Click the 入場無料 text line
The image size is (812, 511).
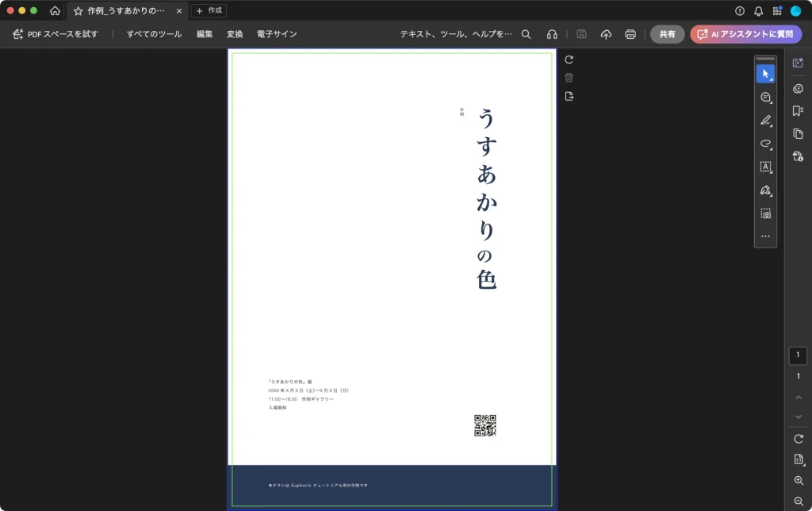(x=278, y=408)
